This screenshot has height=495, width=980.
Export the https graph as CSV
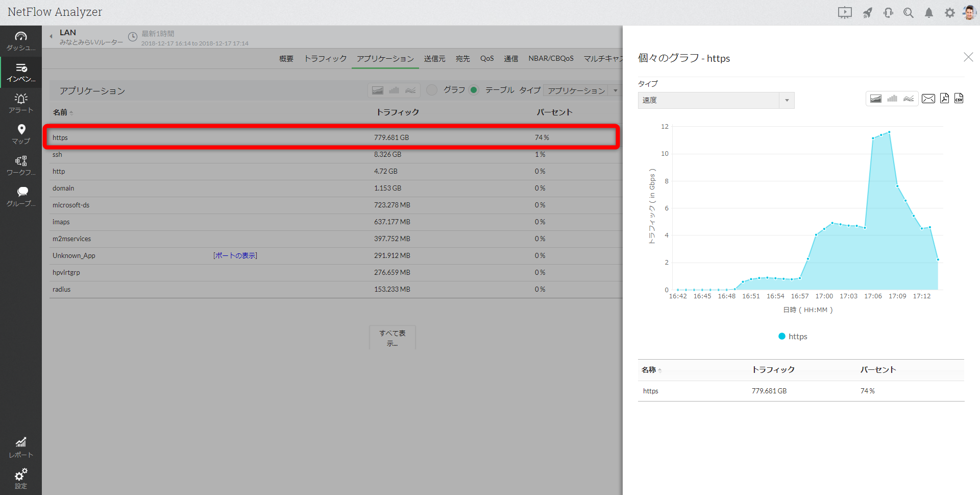pyautogui.click(x=959, y=98)
